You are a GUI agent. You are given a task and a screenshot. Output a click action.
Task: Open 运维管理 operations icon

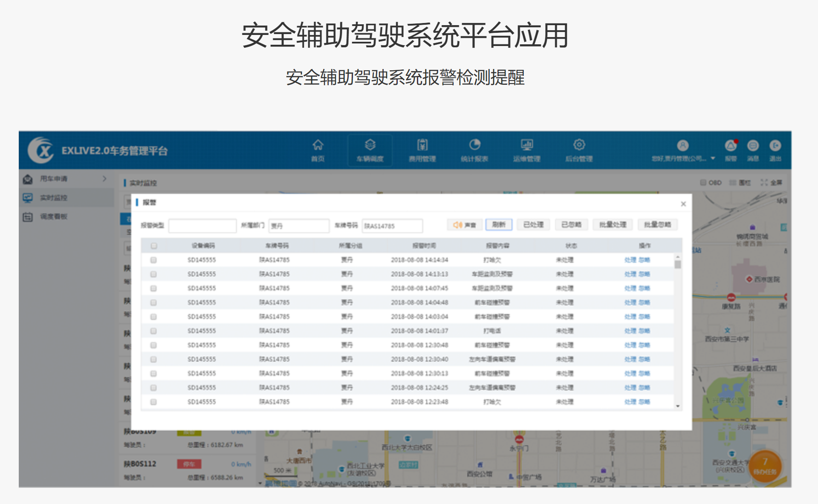tap(527, 145)
